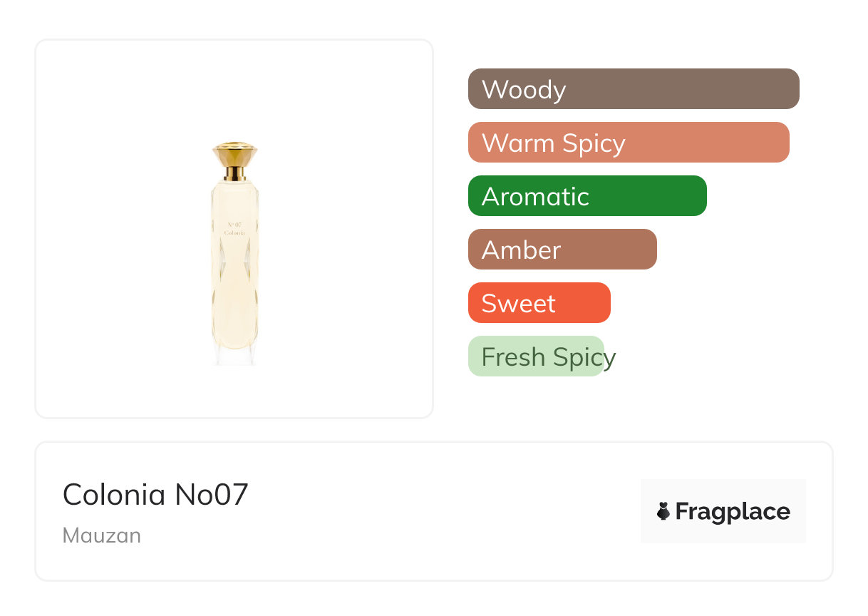Click the orange-red Sweet accord bar

point(539,303)
